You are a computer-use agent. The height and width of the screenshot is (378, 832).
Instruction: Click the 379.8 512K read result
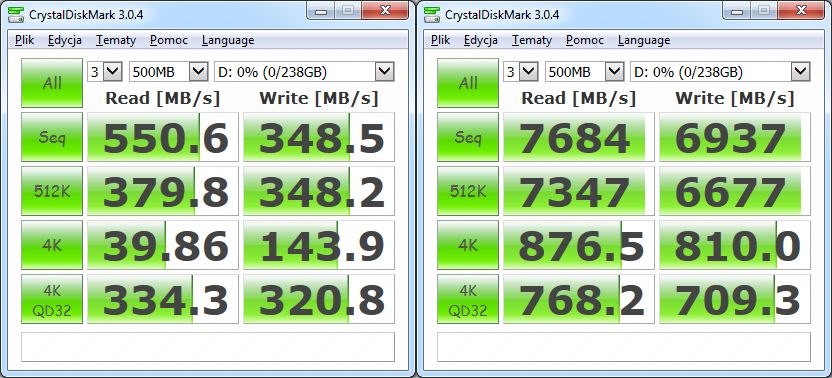coord(163,191)
